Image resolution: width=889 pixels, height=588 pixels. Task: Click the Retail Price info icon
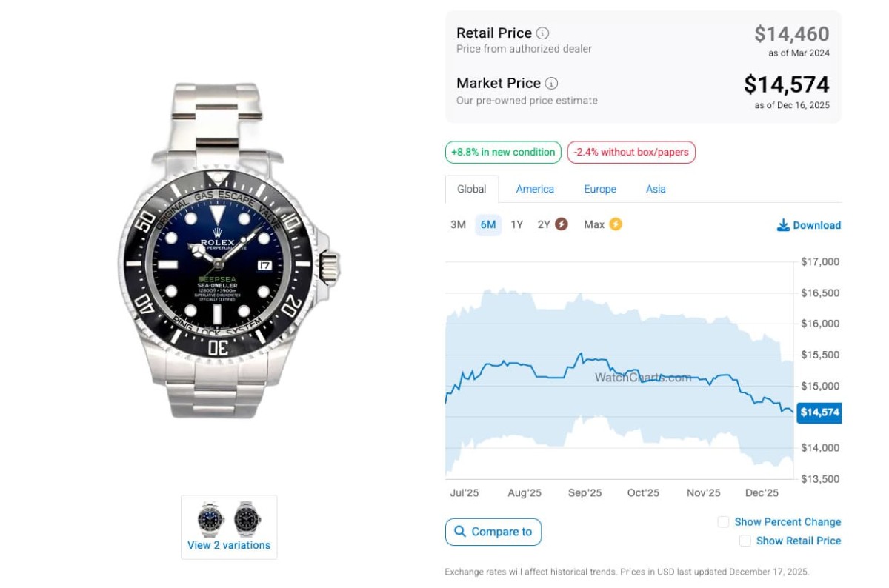(543, 33)
